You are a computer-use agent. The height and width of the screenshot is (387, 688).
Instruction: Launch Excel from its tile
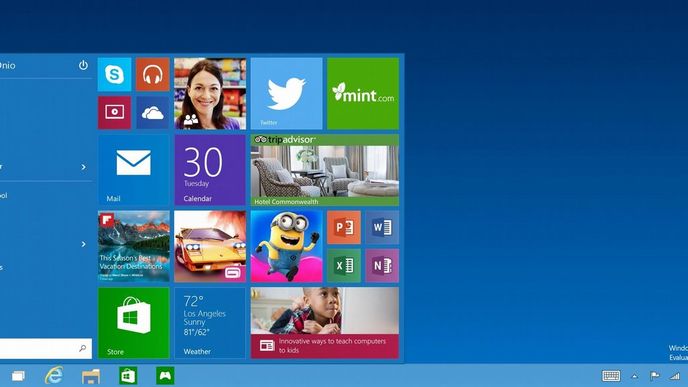click(344, 265)
